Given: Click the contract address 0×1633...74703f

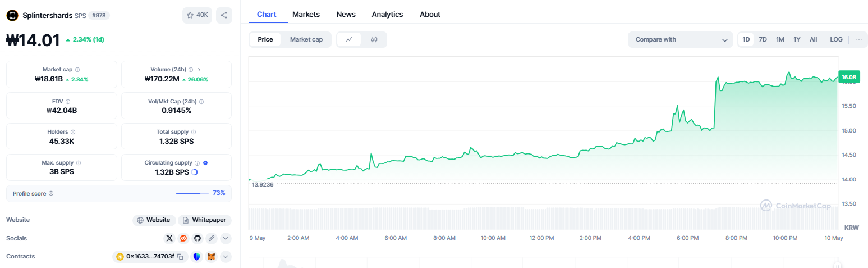Looking at the screenshot, I should tap(150, 257).
